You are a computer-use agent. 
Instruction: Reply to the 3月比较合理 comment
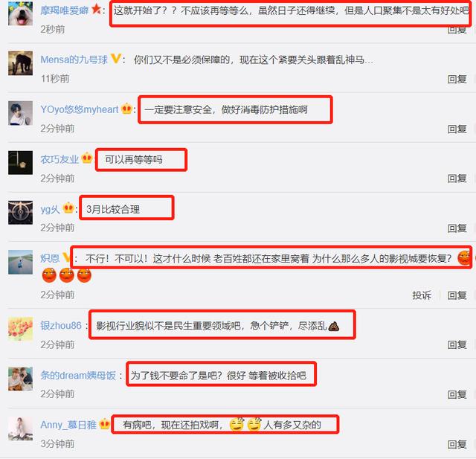457,228
